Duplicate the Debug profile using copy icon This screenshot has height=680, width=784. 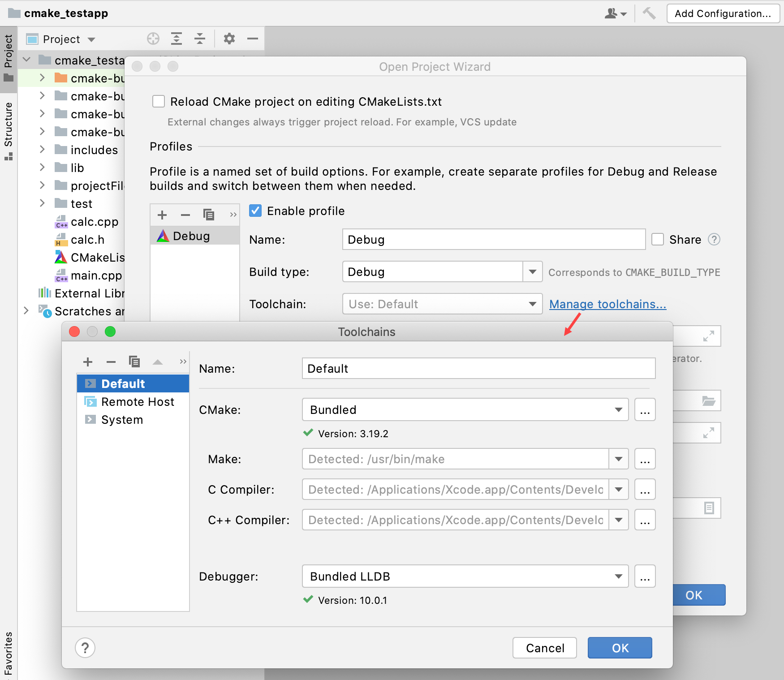pos(209,215)
